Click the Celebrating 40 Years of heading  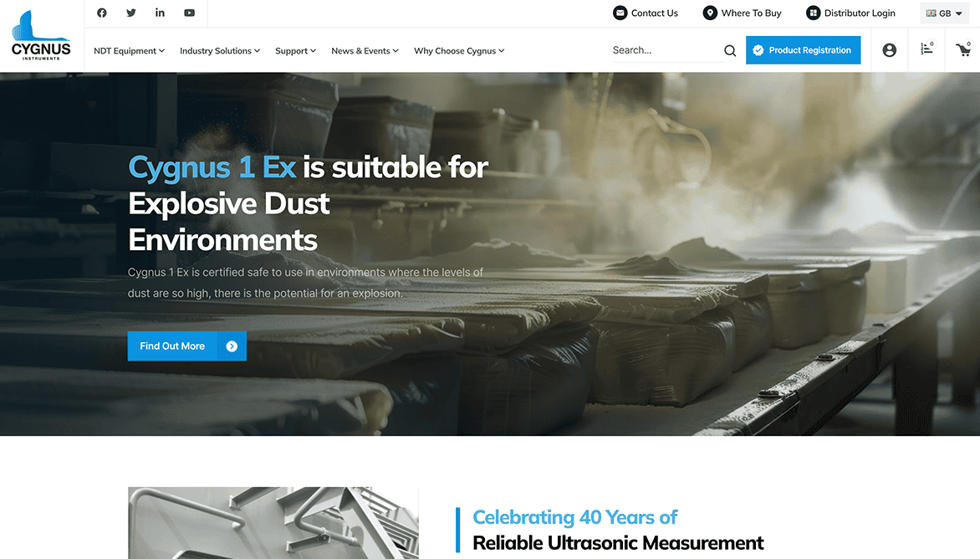tap(575, 517)
